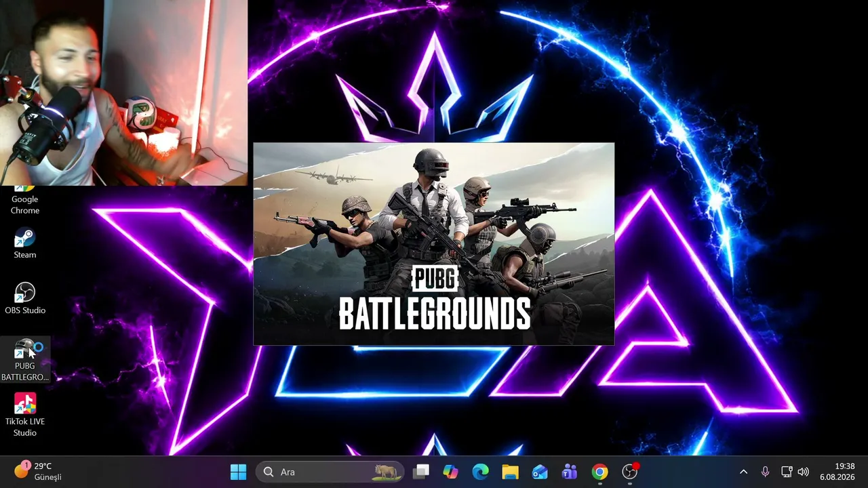Open File Explorer from the taskbar
The height and width of the screenshot is (488, 868).
point(510,472)
